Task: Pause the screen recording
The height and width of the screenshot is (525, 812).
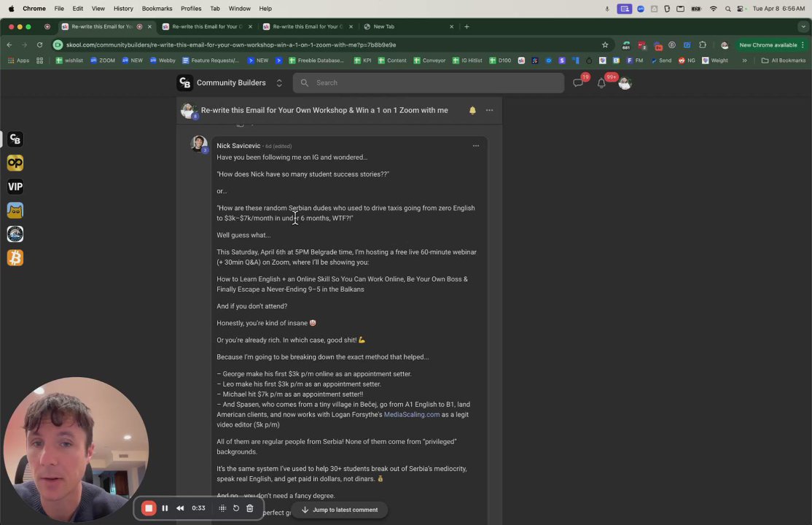Action: (165, 508)
